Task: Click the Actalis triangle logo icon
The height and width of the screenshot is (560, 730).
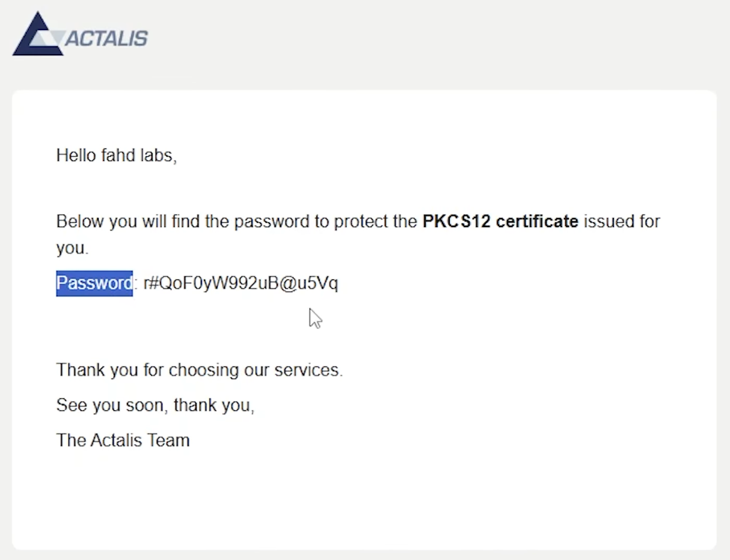Action: 37,35
